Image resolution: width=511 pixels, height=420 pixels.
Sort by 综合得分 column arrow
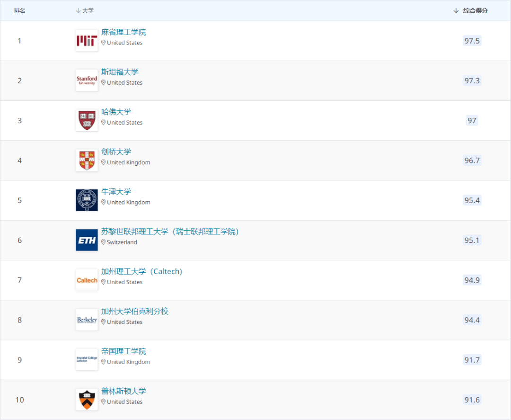pos(456,11)
